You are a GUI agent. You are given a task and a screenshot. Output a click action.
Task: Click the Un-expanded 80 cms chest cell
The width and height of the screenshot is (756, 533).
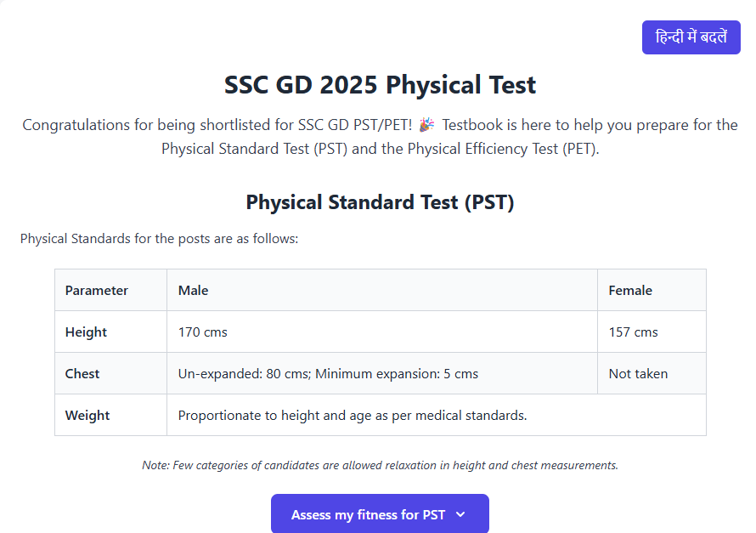[328, 373]
